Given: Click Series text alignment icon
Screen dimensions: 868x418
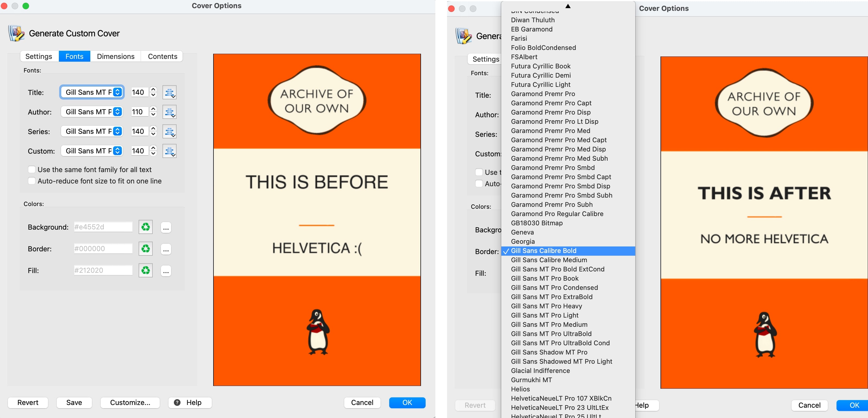Looking at the screenshot, I should 169,131.
